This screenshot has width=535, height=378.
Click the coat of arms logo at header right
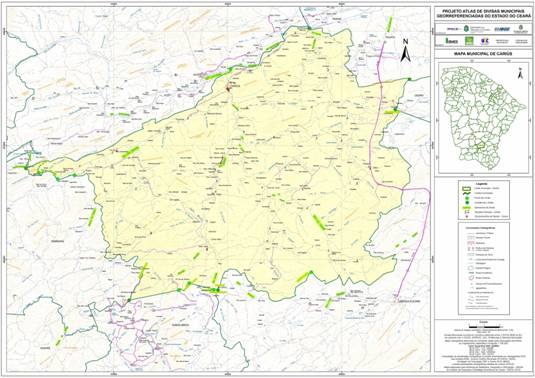coord(520,28)
